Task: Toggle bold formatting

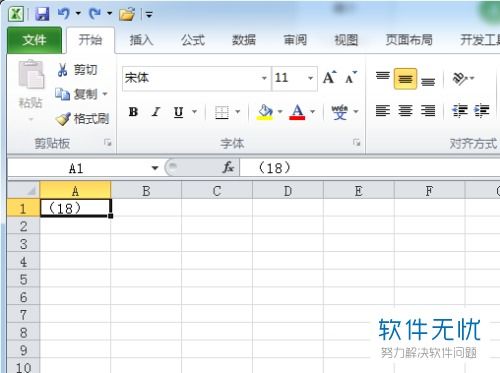Action: 133,112
